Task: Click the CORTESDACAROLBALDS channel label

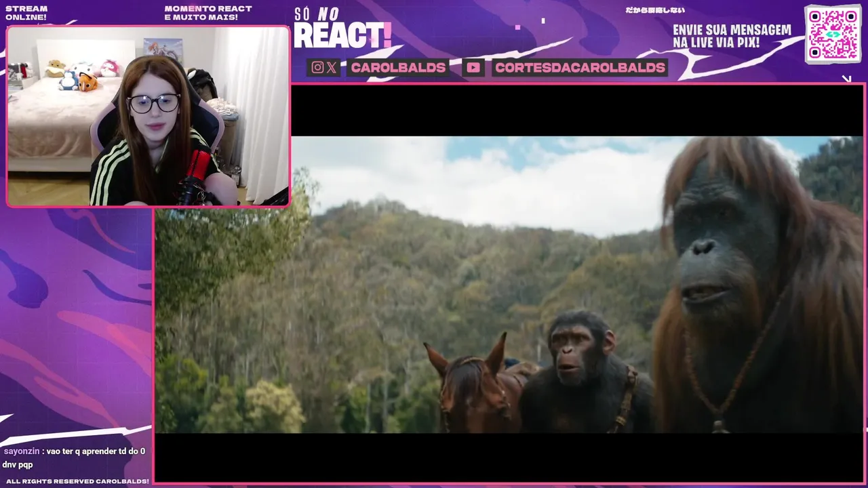Action: click(x=580, y=67)
